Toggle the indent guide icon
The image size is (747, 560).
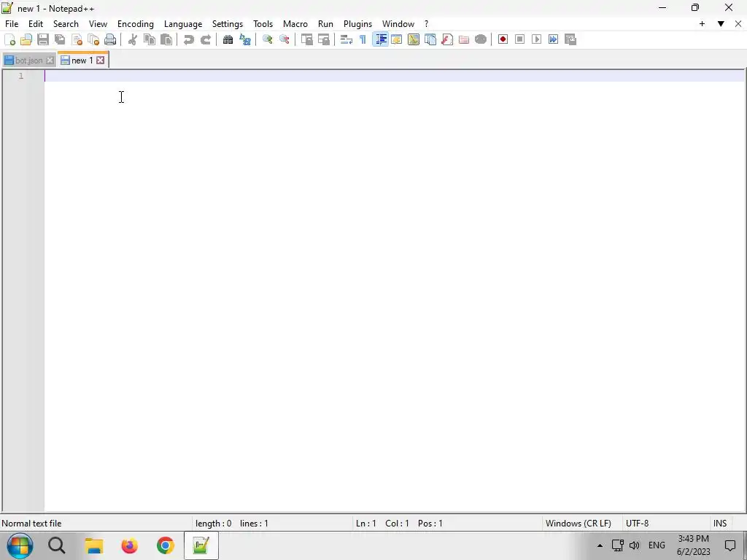[x=380, y=39]
